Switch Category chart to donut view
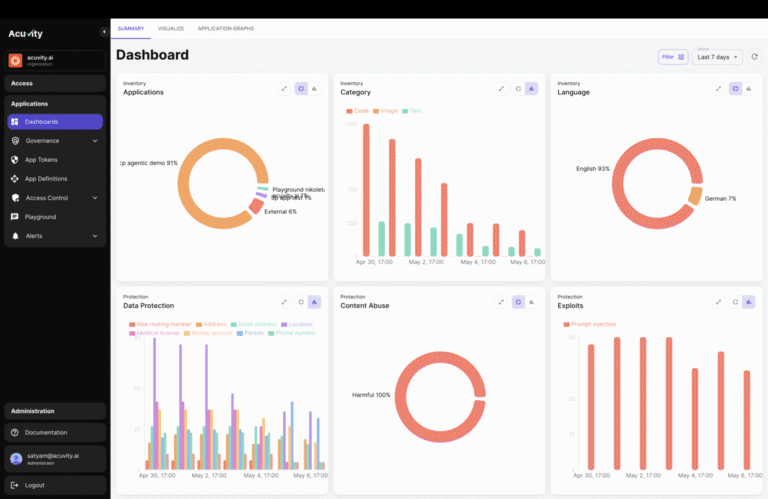This screenshot has width=768, height=499. coord(516,88)
